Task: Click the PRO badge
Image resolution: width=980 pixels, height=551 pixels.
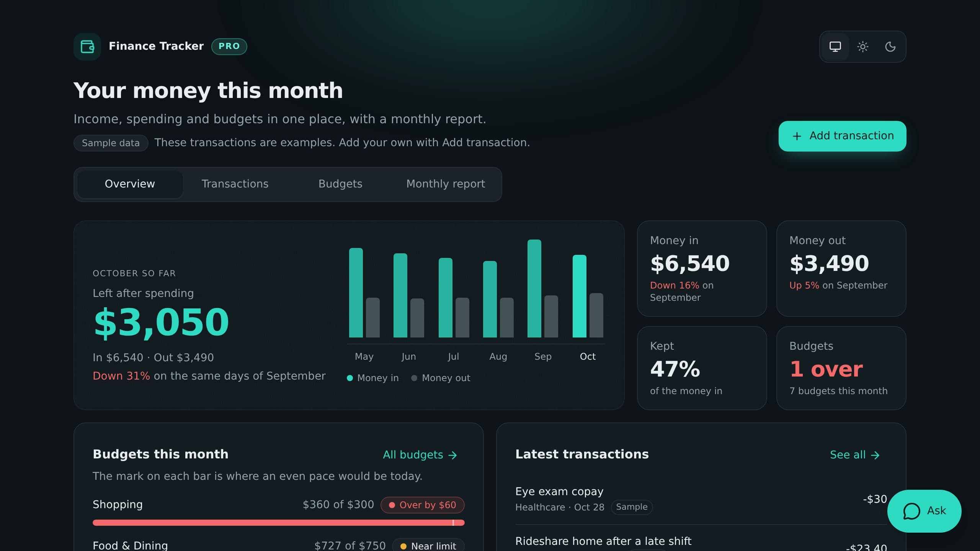Action: point(229,46)
